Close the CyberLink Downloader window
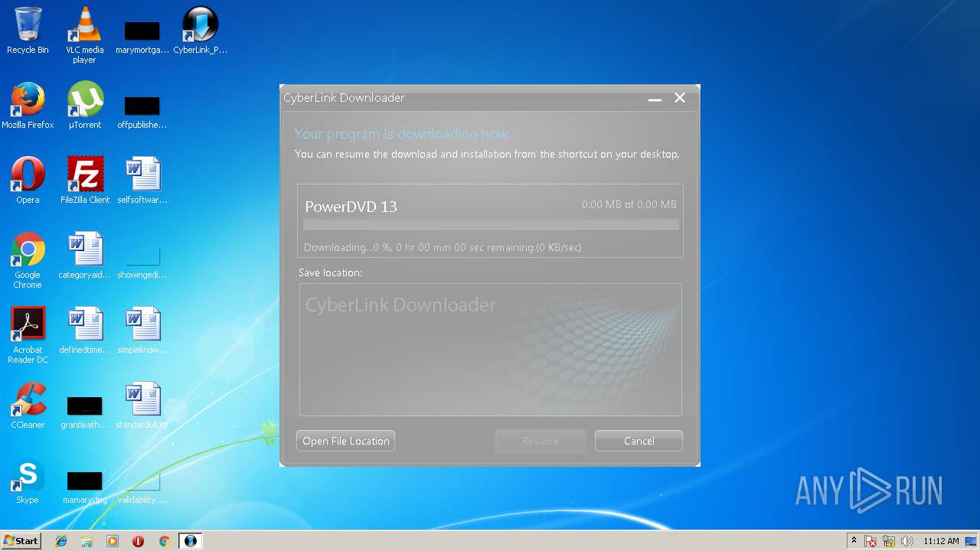This screenshot has width=980, height=551. [x=680, y=98]
